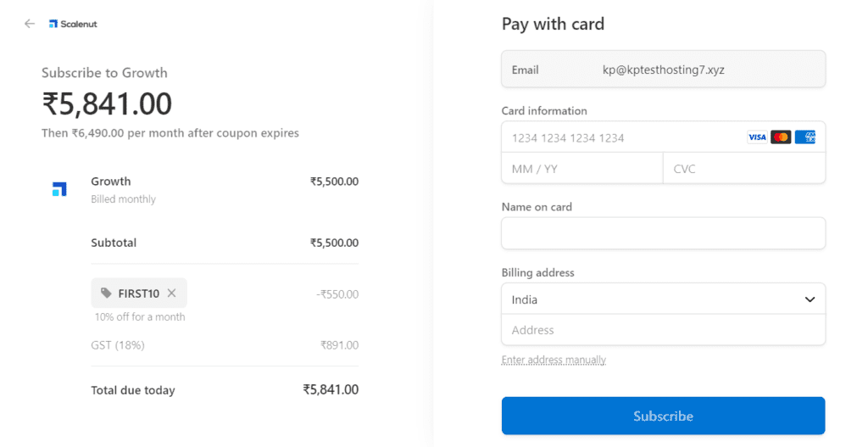
Task: Click the Scalenut logo in header
Action: click(73, 24)
